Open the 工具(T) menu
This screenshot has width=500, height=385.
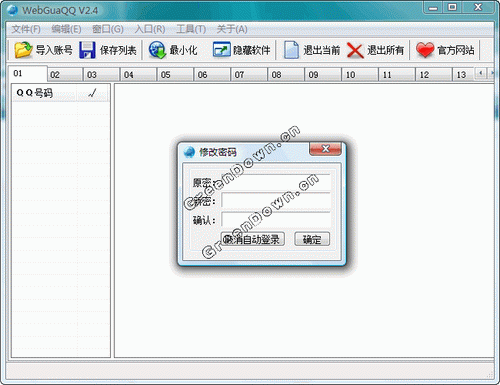click(191, 29)
